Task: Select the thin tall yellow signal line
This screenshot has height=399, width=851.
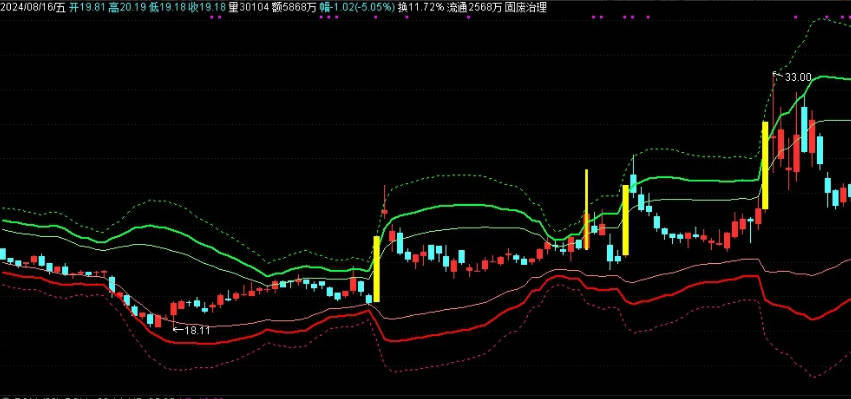Action: 587,210
